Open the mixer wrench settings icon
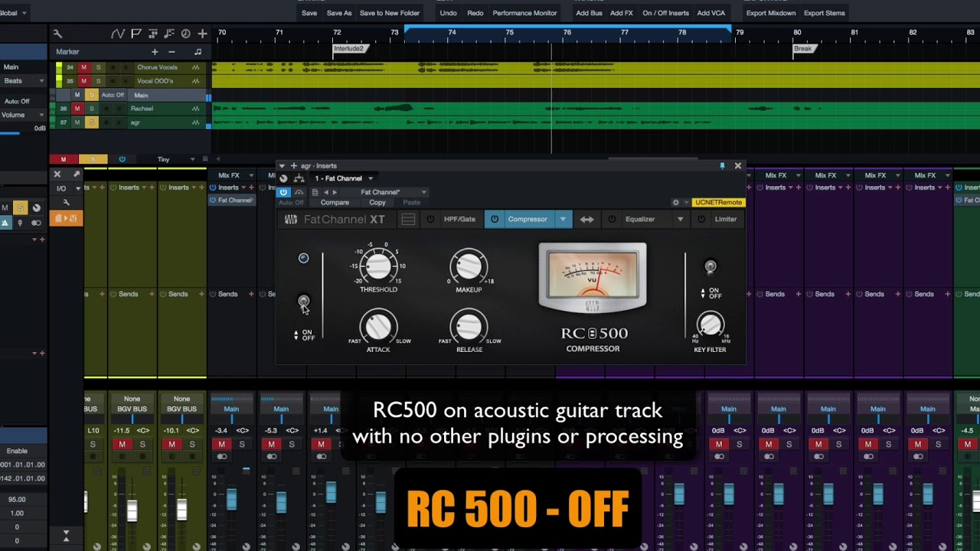 67,203
